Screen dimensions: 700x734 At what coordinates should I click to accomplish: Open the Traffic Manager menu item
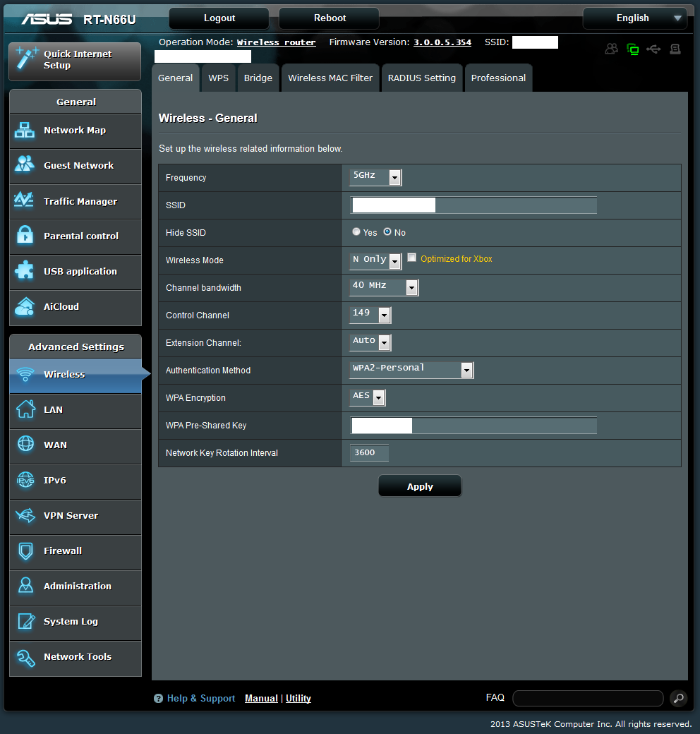[x=76, y=202]
